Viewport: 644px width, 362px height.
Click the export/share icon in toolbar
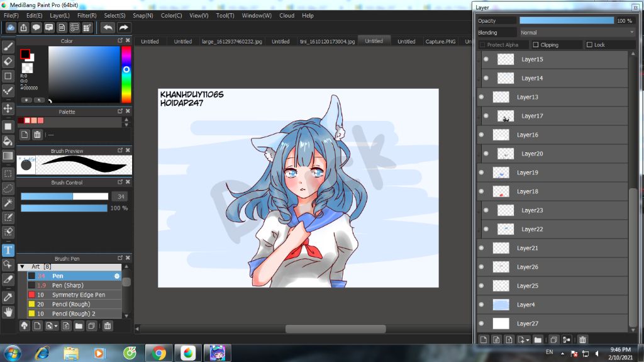23,28
